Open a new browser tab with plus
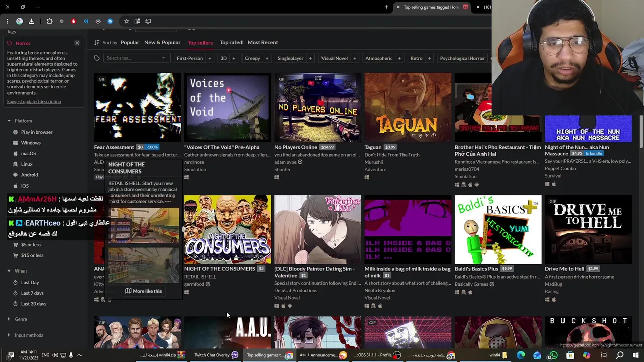 (386, 7)
